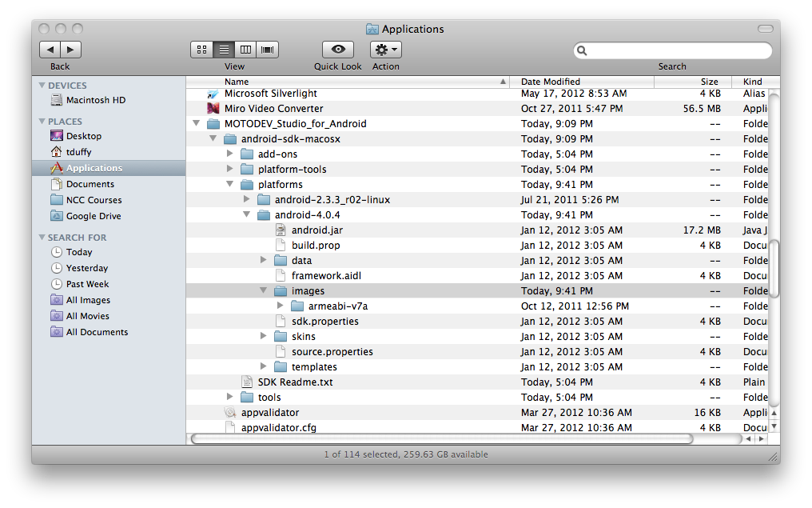Open Desktop in the sidebar
The height and width of the screenshot is (508, 812).
pyautogui.click(x=76, y=136)
